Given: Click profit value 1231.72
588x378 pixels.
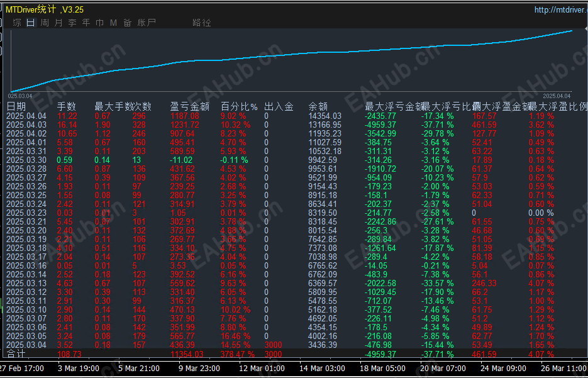Looking at the screenshot, I should pos(184,125).
